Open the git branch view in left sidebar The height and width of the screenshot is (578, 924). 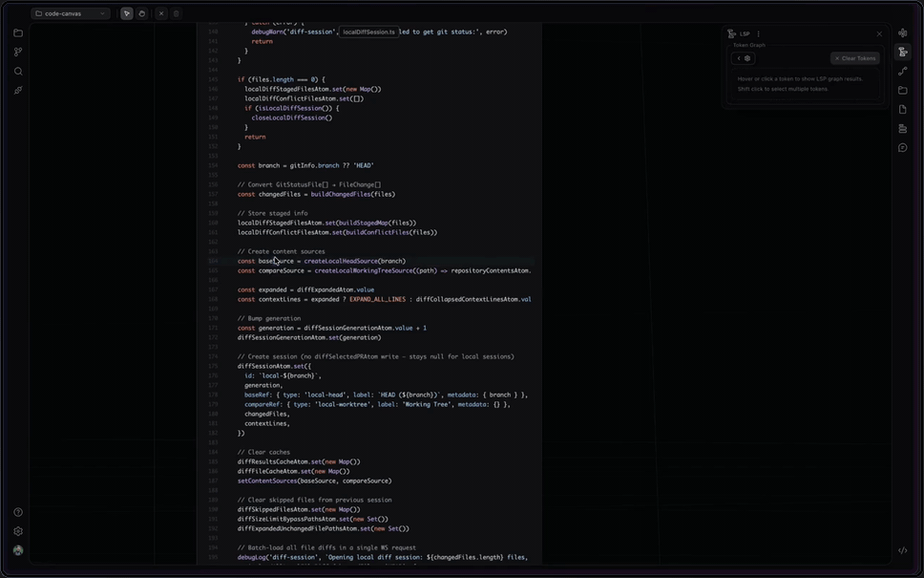click(x=18, y=52)
